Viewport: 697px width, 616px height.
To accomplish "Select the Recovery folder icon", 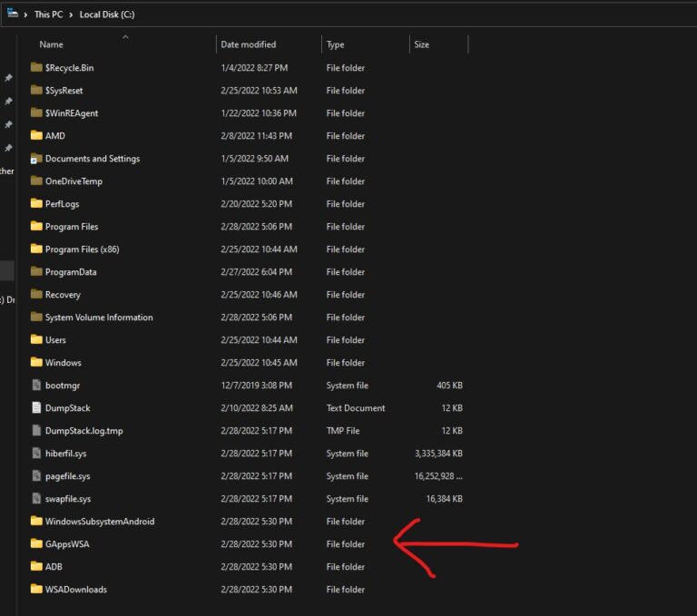I will pyautogui.click(x=36, y=294).
